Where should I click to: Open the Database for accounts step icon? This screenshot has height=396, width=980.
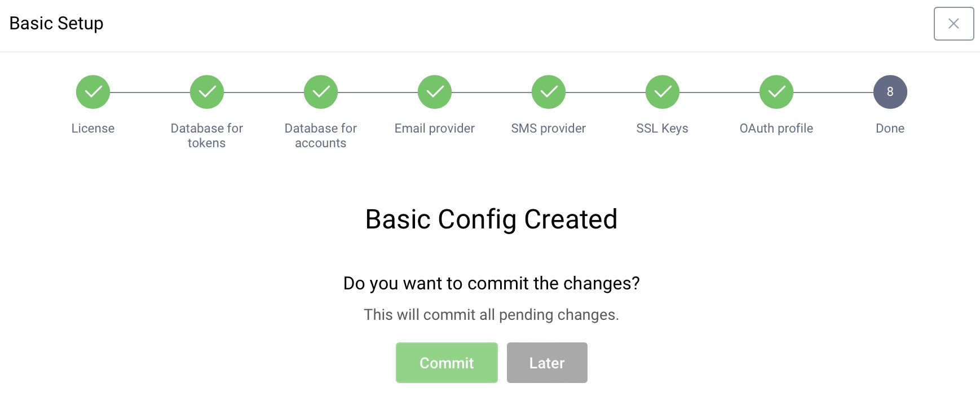tap(320, 91)
